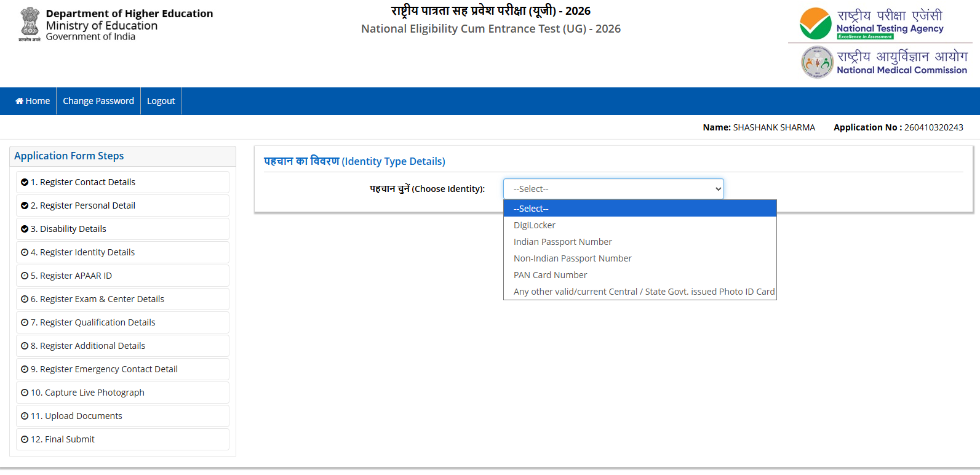
Task: Choose Any other valid Govt. Photo ID option
Action: [x=643, y=292]
